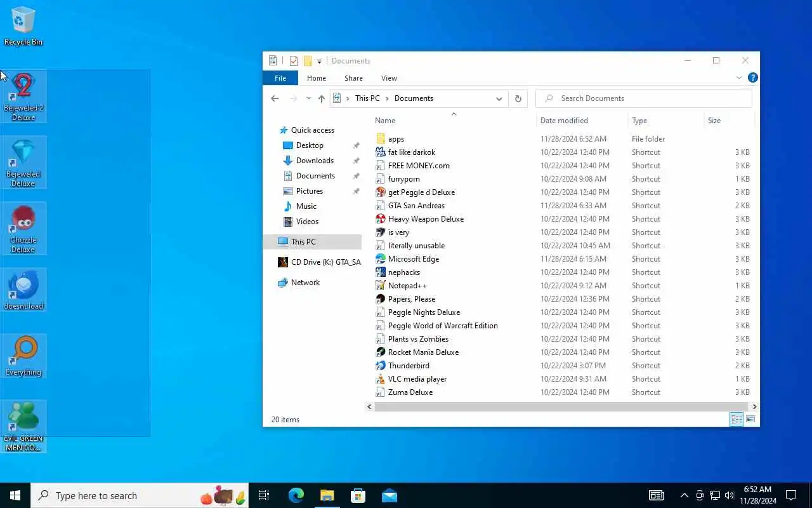Click the VLC media player cone icon

tap(381, 378)
